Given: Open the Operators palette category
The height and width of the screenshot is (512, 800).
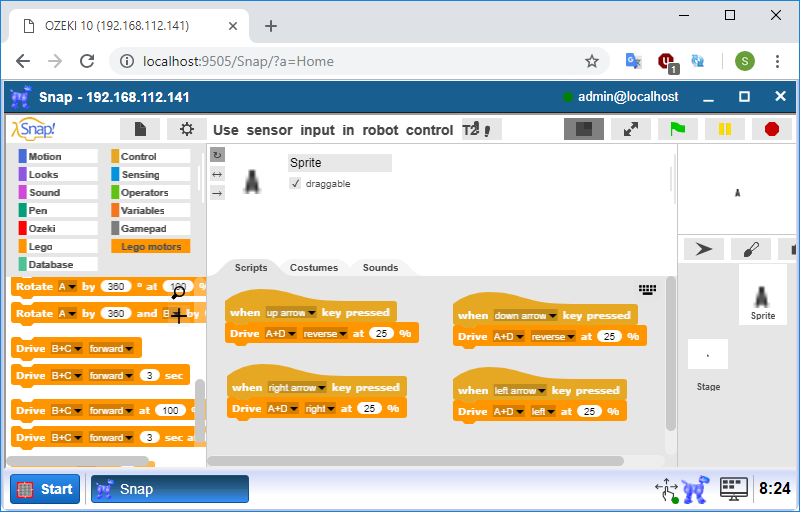Looking at the screenshot, I should tap(151, 192).
